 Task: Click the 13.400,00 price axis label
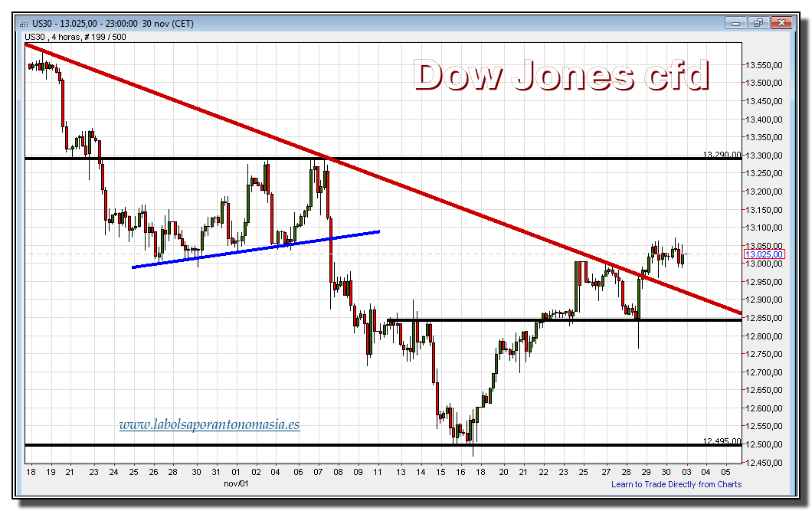coord(764,120)
